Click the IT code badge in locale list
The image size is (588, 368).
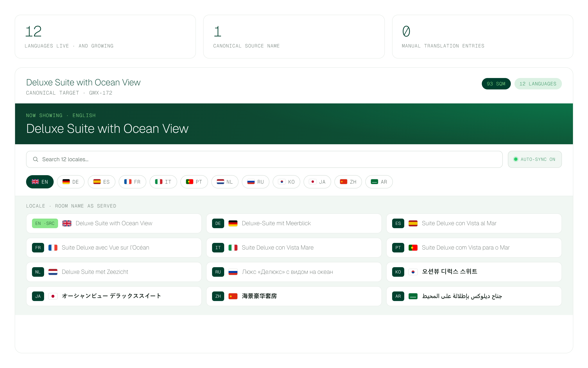[x=218, y=248]
